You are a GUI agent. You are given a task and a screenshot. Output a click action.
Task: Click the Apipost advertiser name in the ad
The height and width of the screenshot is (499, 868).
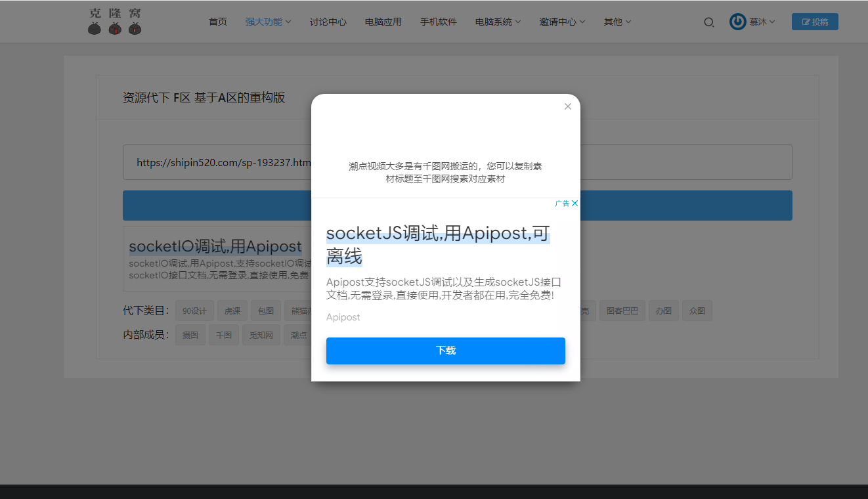pos(343,317)
